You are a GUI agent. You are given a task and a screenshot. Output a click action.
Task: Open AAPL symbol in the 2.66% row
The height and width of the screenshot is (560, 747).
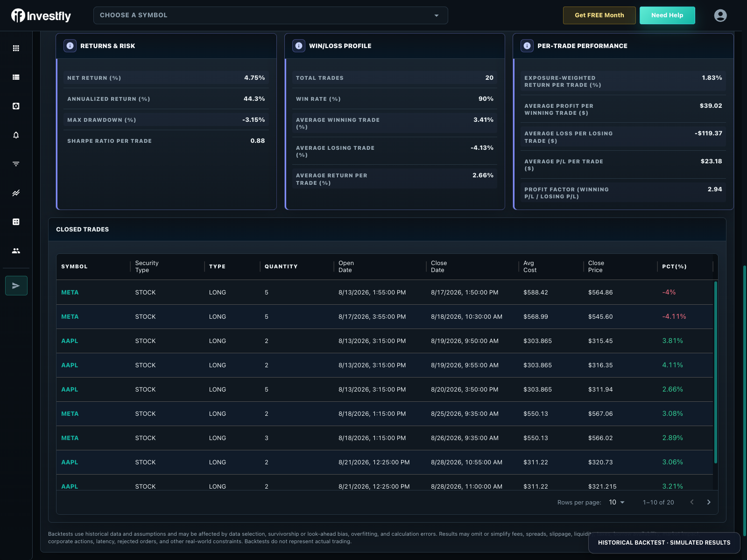[x=70, y=389]
